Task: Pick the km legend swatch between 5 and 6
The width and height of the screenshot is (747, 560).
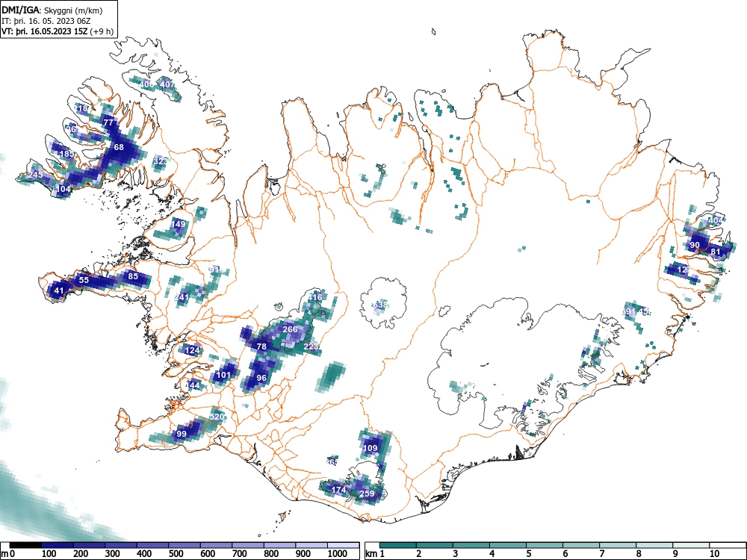Action: pyautogui.click(x=545, y=545)
